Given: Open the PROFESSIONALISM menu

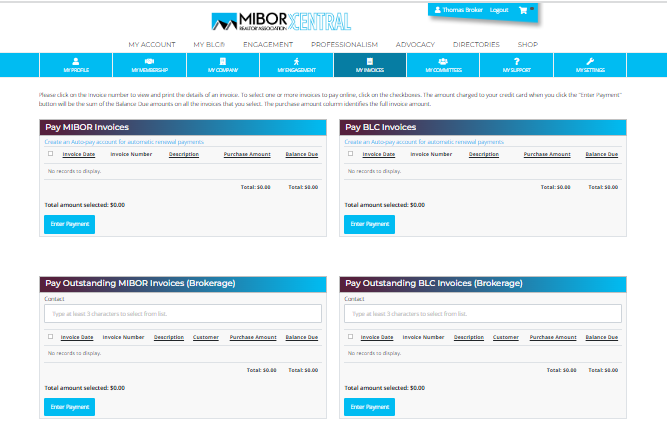Looking at the screenshot, I should click(x=344, y=44).
